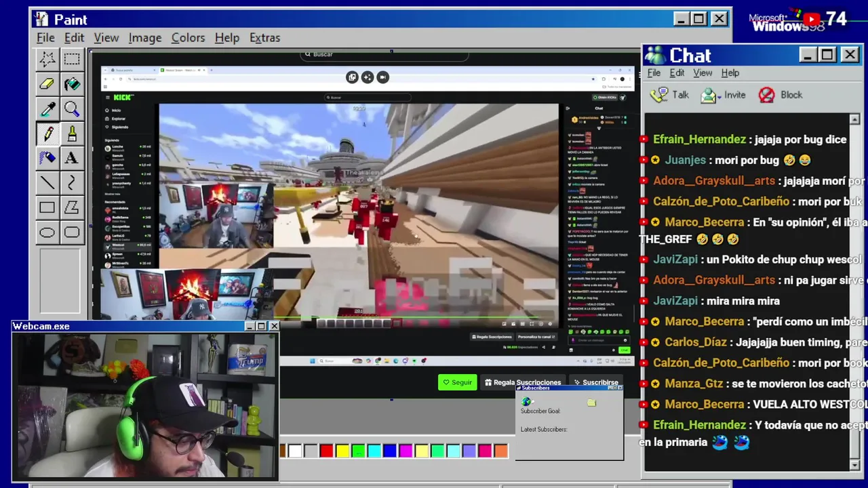Minimize the Chat window

tap(807, 55)
